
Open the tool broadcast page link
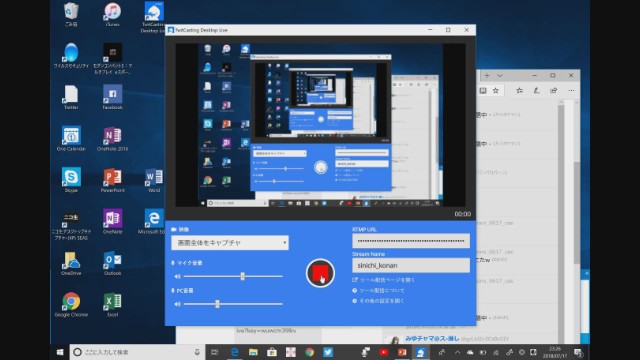pyautogui.click(x=384, y=280)
